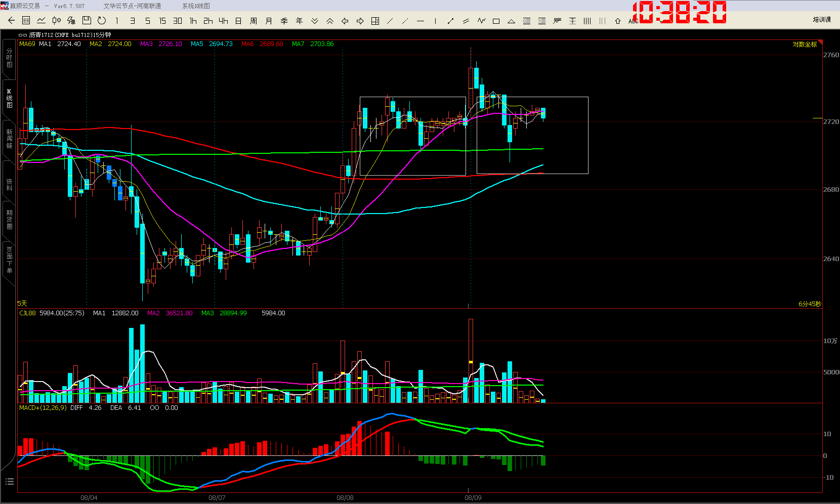Viewport: 840px width, 504px height.
Task: Select the rectangle drawing tool
Action: 496,21
